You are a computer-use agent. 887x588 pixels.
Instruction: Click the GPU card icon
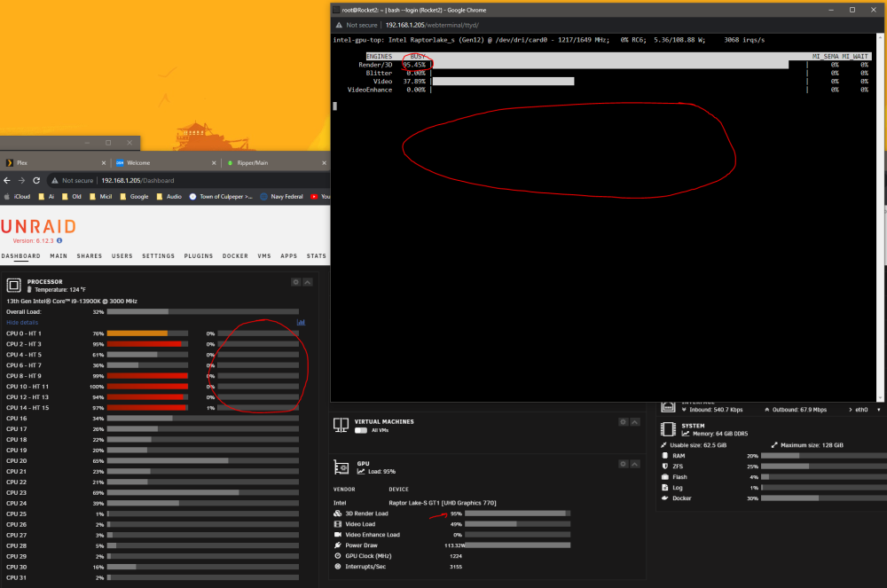[x=341, y=467]
